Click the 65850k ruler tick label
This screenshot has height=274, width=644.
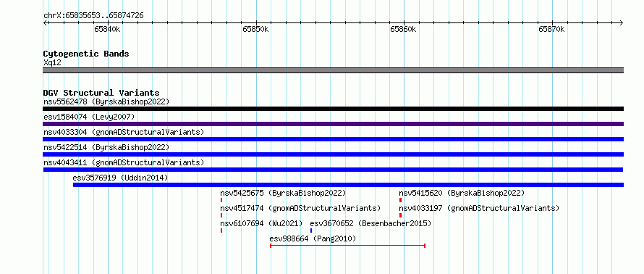coord(255,29)
